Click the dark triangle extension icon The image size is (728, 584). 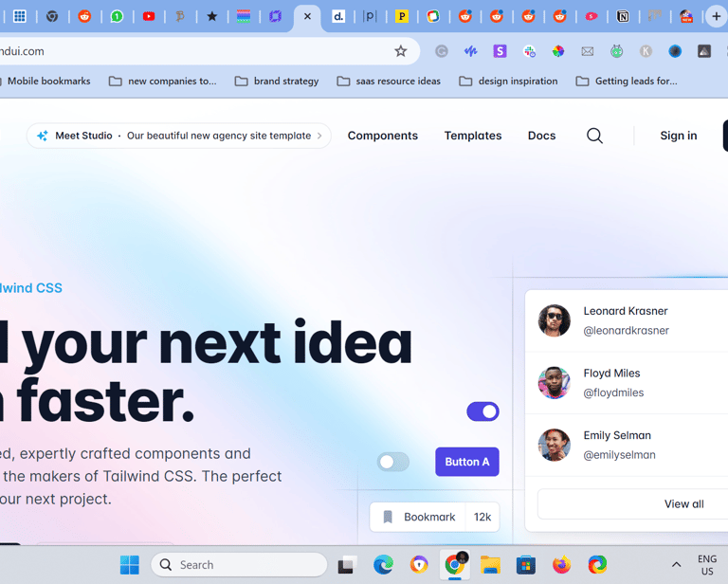point(704,51)
